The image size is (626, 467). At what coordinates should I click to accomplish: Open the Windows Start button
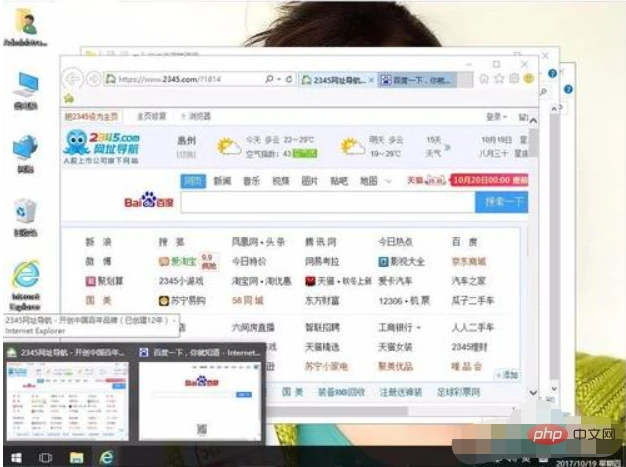click(x=16, y=457)
